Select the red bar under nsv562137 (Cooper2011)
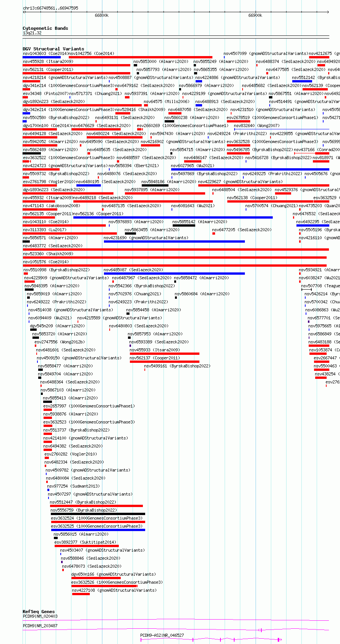340x644 pixels. click(x=165, y=362)
